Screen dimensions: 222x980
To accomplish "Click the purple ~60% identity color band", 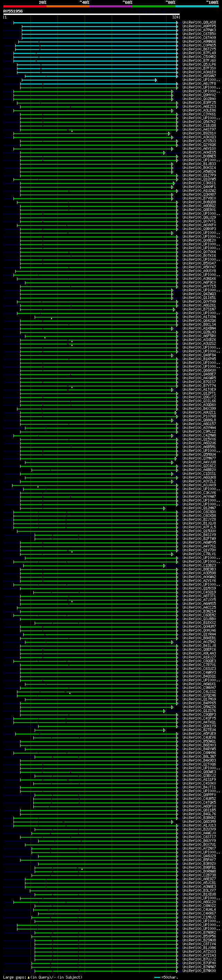I will pos(111,6).
